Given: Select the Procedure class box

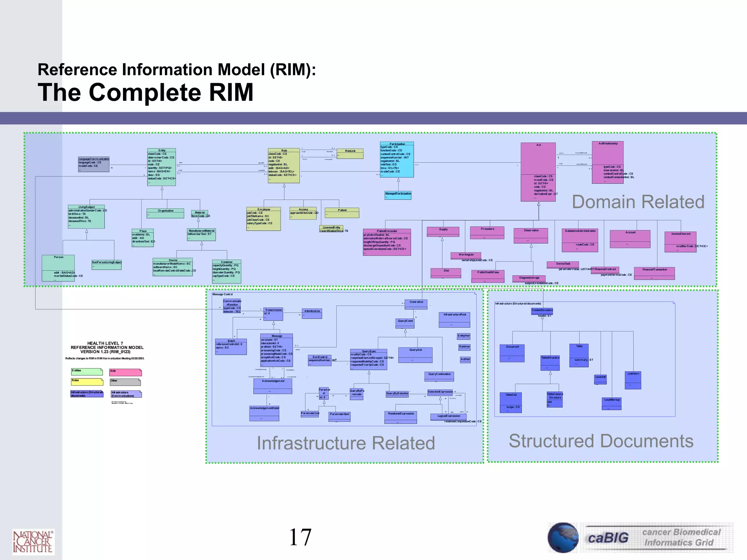Looking at the screenshot, I should tap(487, 233).
